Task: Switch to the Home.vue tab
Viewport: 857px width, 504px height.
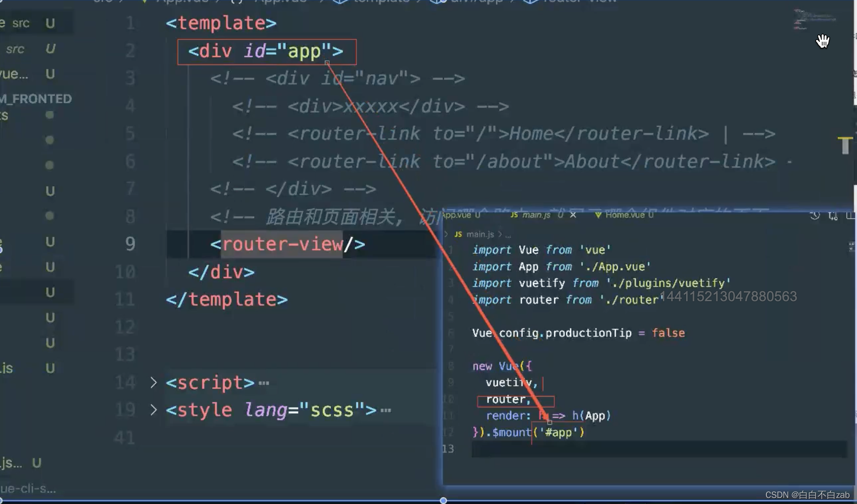Action: 624,215
